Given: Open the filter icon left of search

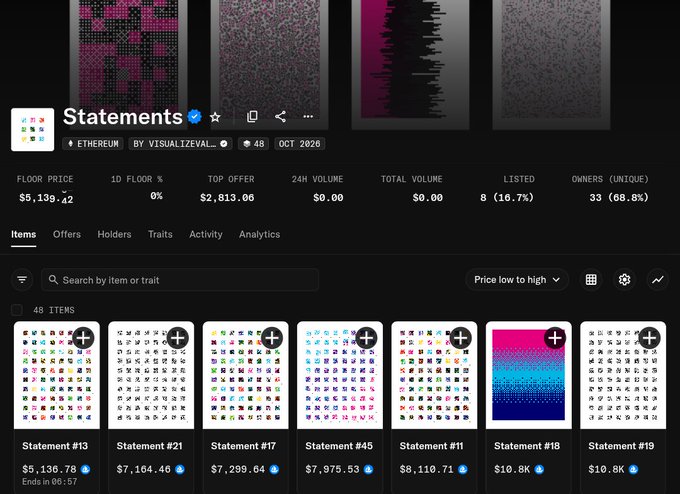Looking at the screenshot, I should tap(22, 280).
